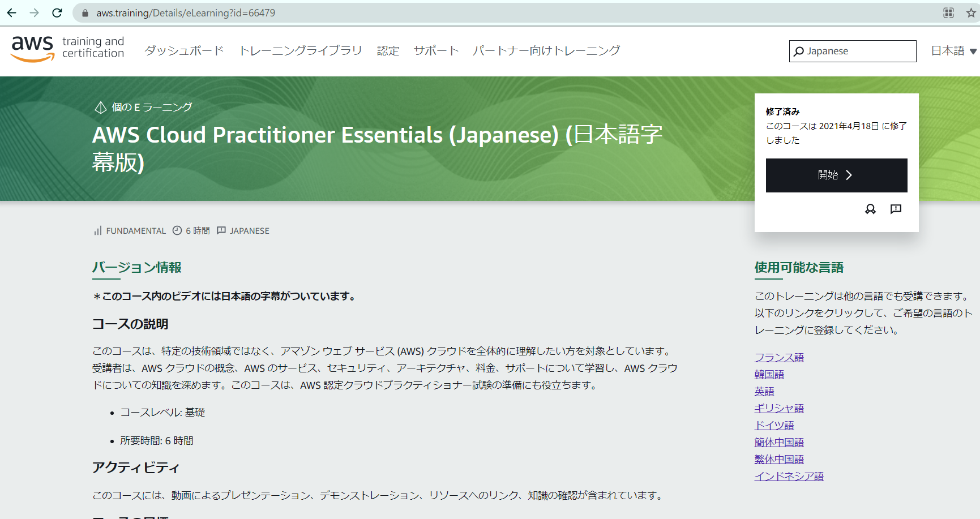Image resolution: width=980 pixels, height=519 pixels.
Task: Click the browser back arrow
Action: point(11,13)
